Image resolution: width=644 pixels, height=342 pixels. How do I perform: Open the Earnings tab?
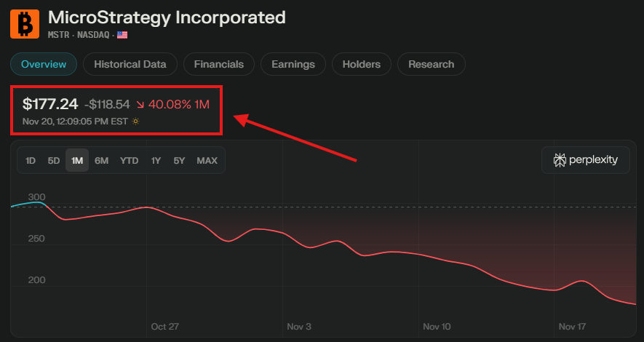click(x=293, y=64)
